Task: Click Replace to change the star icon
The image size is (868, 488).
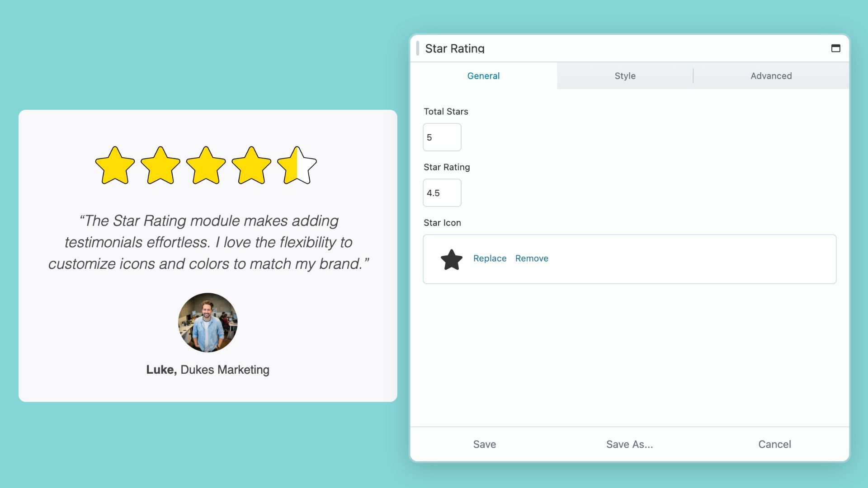Action: point(490,258)
